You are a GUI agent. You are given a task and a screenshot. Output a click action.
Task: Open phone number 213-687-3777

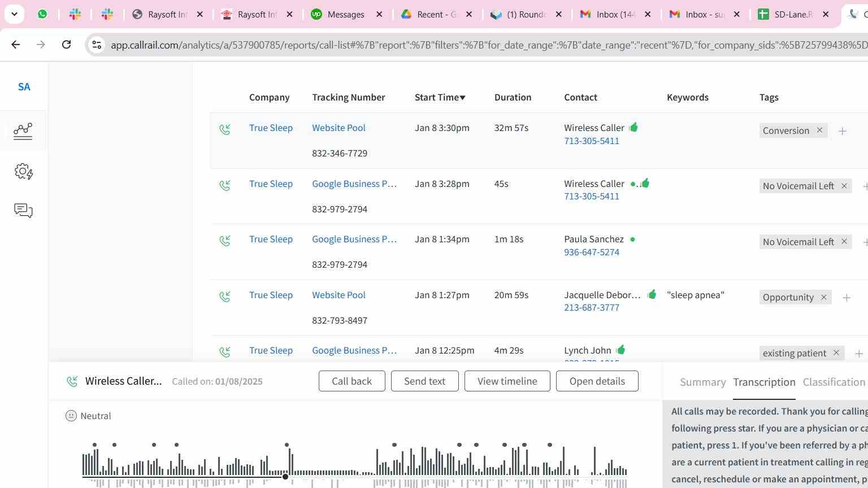point(591,307)
